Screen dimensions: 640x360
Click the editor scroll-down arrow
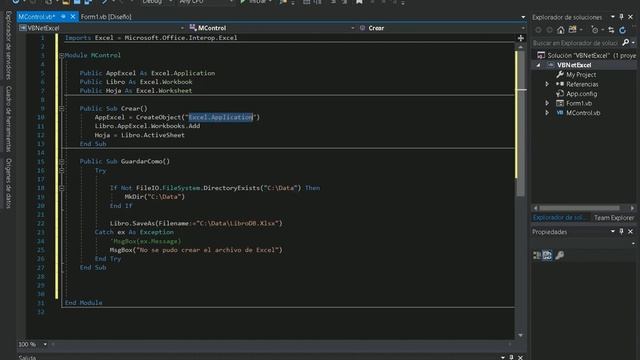click(x=520, y=335)
